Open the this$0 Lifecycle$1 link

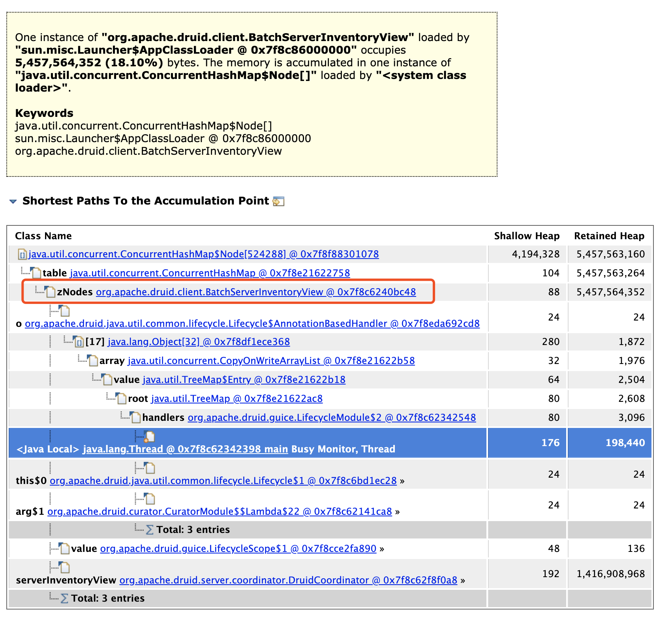click(223, 481)
